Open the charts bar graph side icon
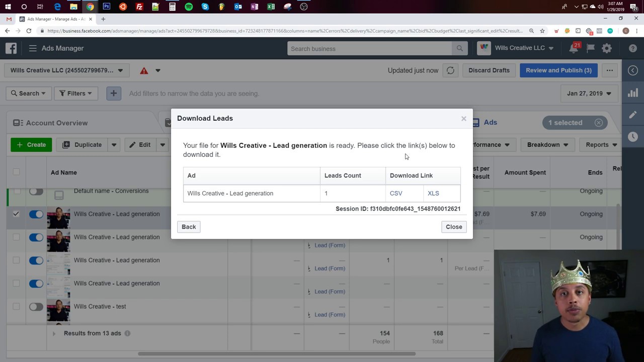This screenshot has width=644, height=362. pyautogui.click(x=633, y=93)
